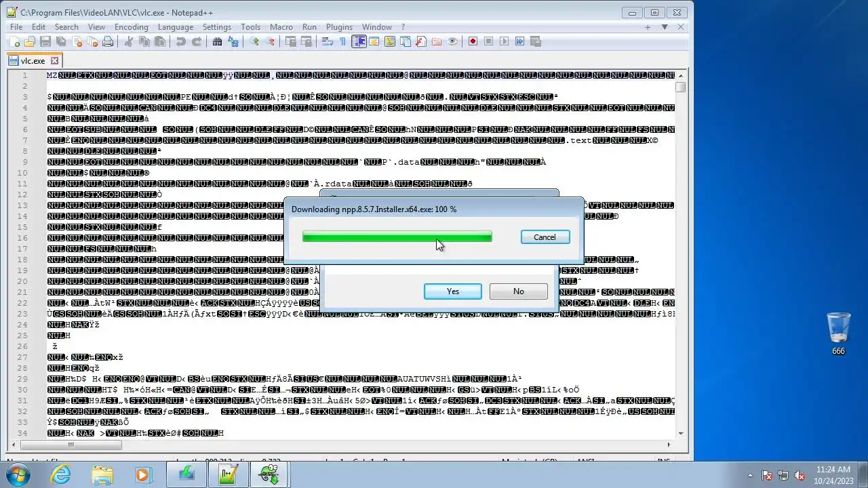Open the Replace dialog icon
Screen dimensions: 868x488
[x=233, y=41]
